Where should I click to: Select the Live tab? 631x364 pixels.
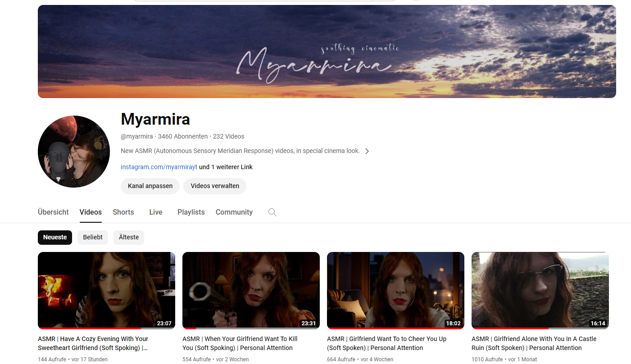click(x=156, y=212)
